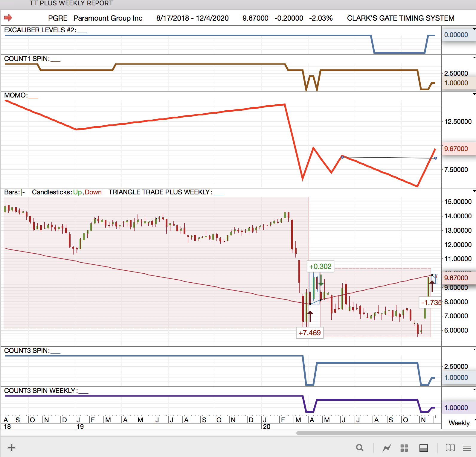Open the four-square grid view icon
Viewport: 476px width, 457px height.
[404, 448]
